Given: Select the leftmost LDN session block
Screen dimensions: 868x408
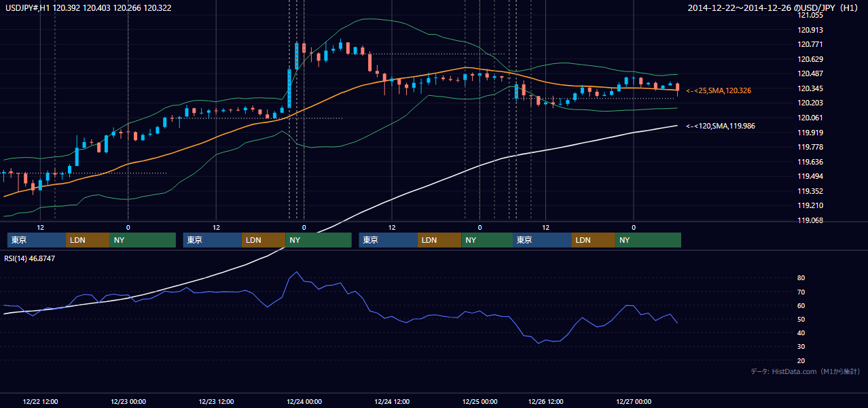Looking at the screenshot, I should click(88, 240).
